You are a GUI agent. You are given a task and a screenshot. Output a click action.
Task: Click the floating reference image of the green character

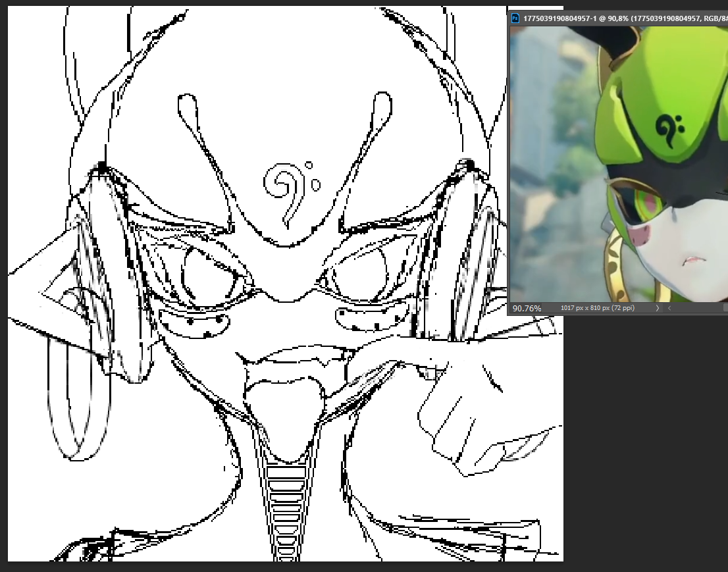point(619,164)
